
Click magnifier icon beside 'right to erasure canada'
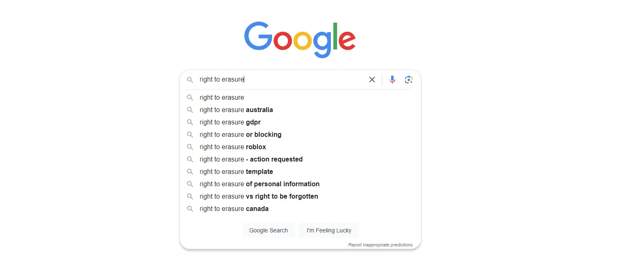point(190,209)
